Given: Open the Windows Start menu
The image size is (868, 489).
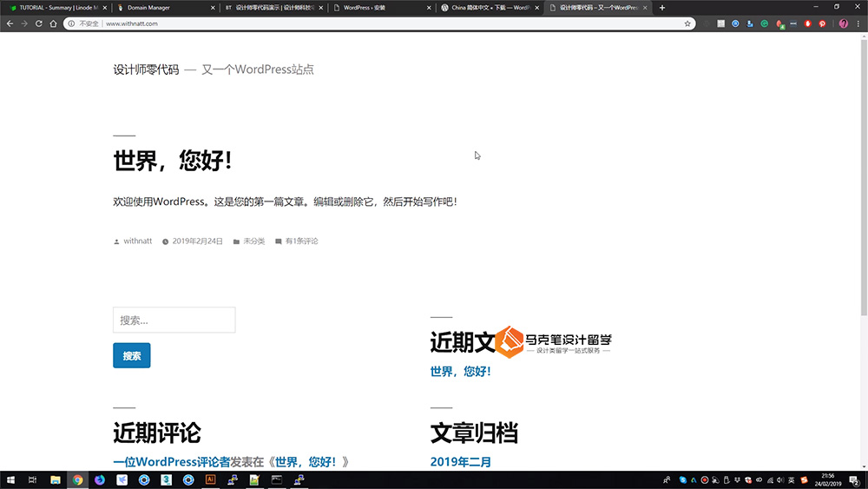Looking at the screenshot, I should click(x=10, y=480).
